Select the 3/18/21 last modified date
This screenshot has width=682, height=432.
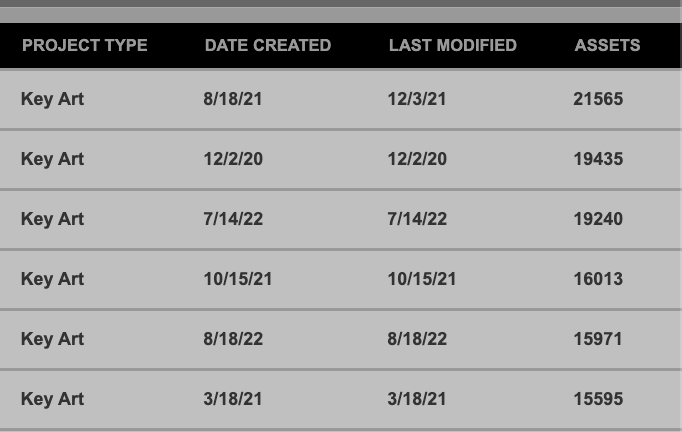pyautogui.click(x=417, y=399)
